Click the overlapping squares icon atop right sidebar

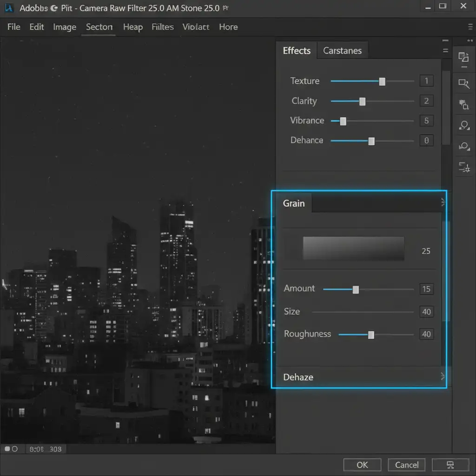click(x=463, y=57)
